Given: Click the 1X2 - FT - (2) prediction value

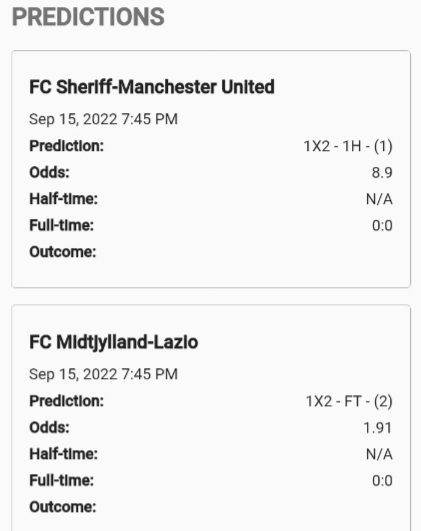Looking at the screenshot, I should click(349, 401).
